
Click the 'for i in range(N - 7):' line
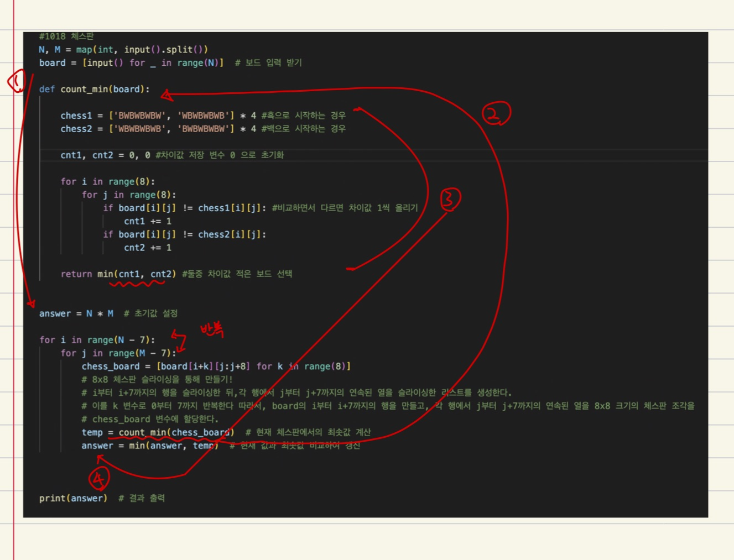(97, 341)
